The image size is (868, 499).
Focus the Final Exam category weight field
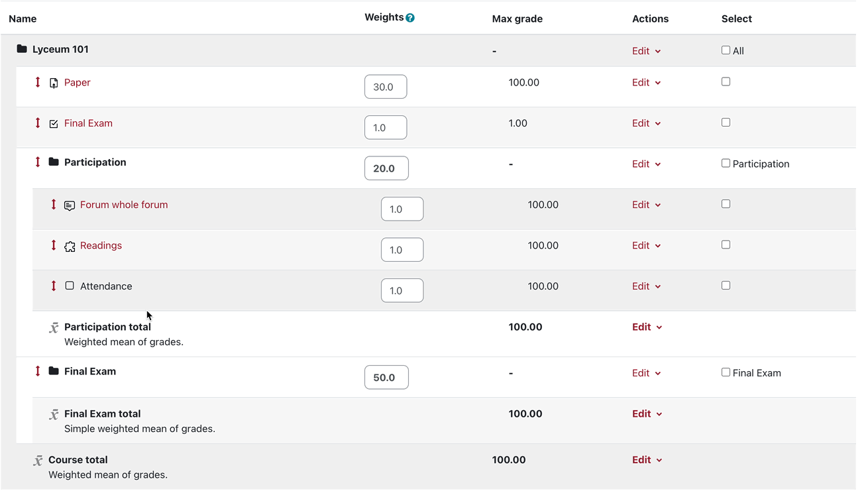(386, 378)
